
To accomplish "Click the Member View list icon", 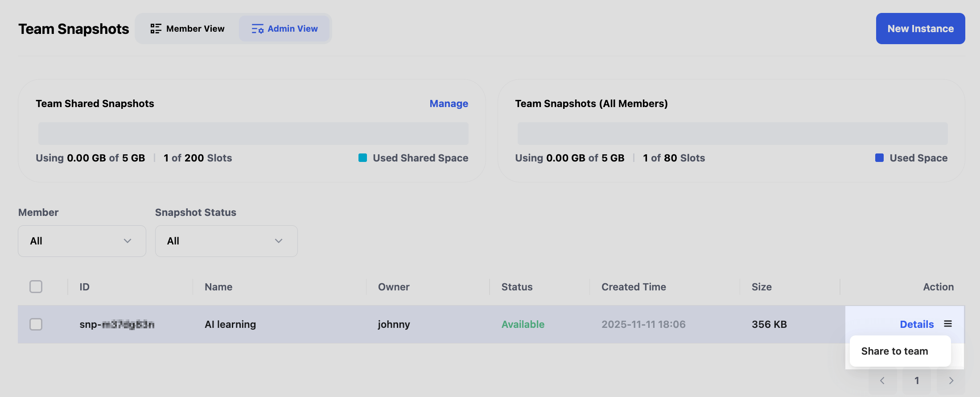I will (156, 29).
